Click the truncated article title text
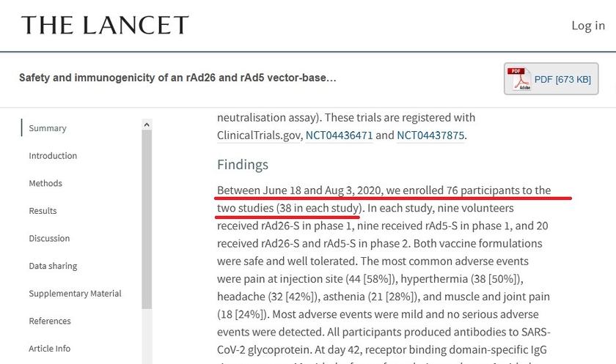616x364 pixels. tap(177, 78)
